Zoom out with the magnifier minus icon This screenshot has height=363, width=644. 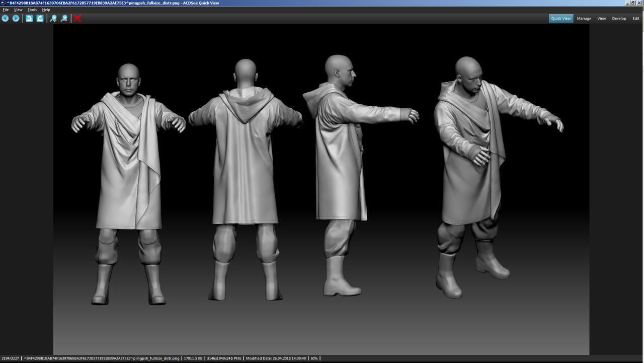64,18
